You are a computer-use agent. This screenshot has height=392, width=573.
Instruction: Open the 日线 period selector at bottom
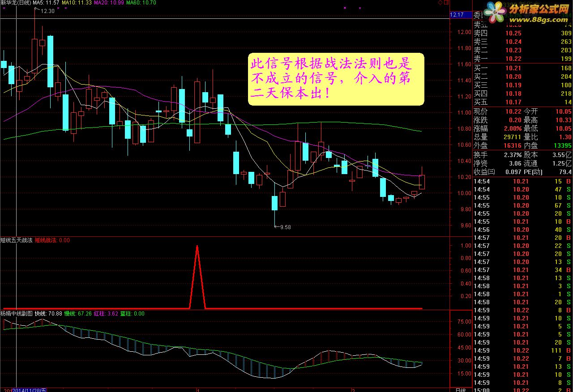click(461, 390)
